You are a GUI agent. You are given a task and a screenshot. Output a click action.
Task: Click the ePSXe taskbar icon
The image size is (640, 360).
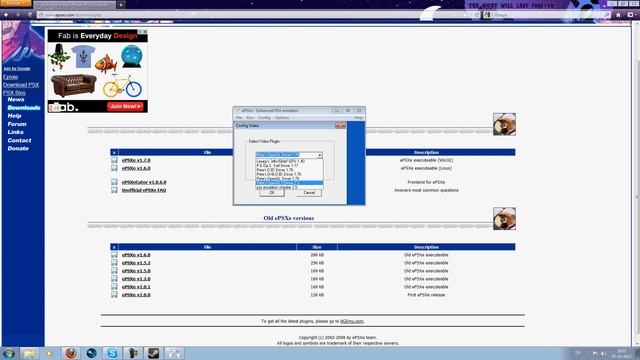(x=174, y=353)
